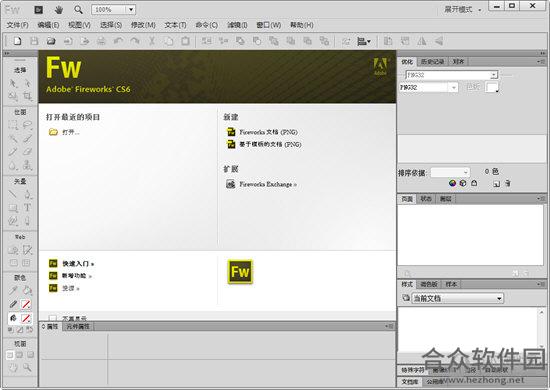
Task: Hide slices and hotspots toggle
Action: pos(13,263)
